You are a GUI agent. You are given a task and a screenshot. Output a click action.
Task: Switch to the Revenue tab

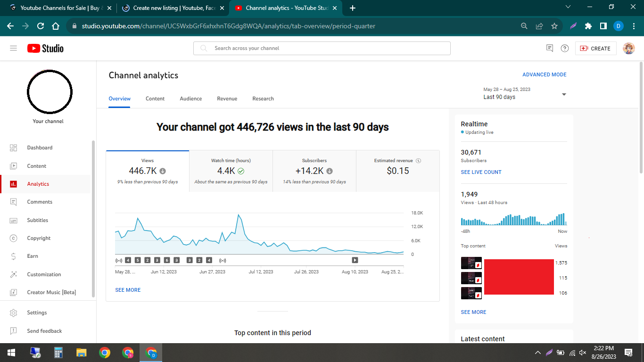point(227,99)
